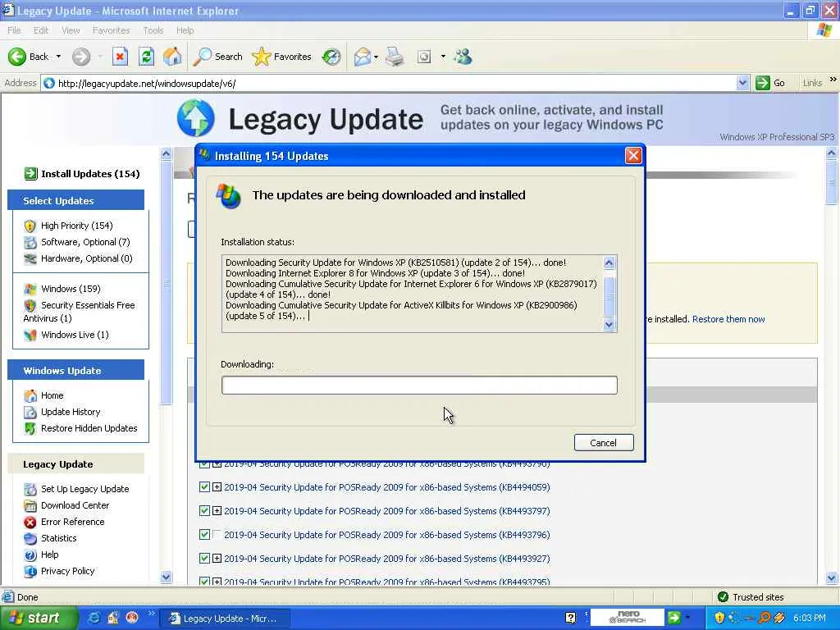Image resolution: width=840 pixels, height=630 pixels.
Task: Click the High Priority shield icon
Action: point(30,226)
